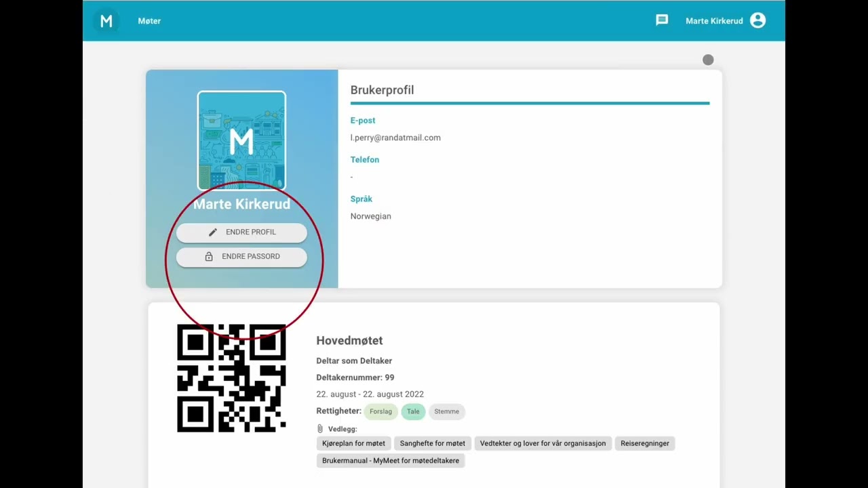Click the pencil icon on Endre profil

213,232
